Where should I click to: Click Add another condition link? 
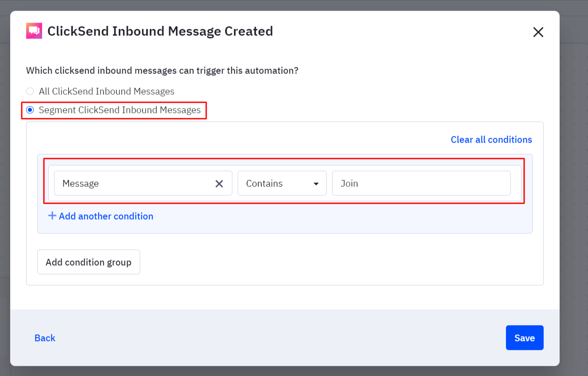(x=101, y=216)
